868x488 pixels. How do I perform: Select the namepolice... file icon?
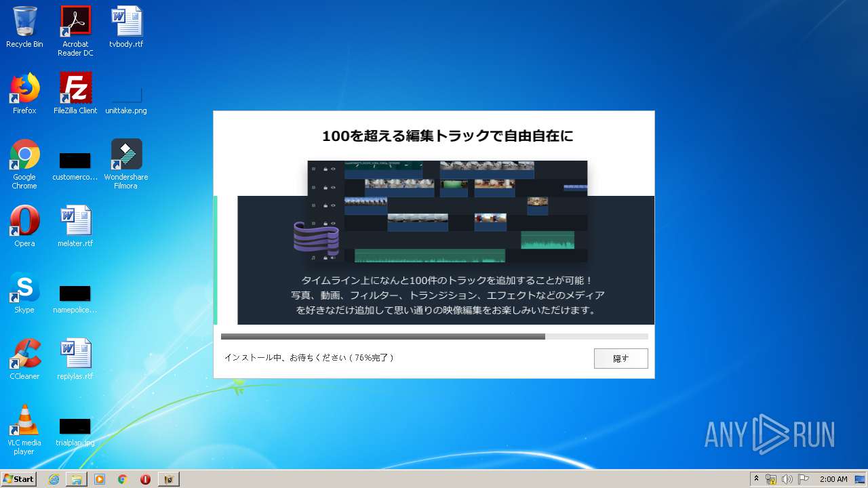[75, 299]
